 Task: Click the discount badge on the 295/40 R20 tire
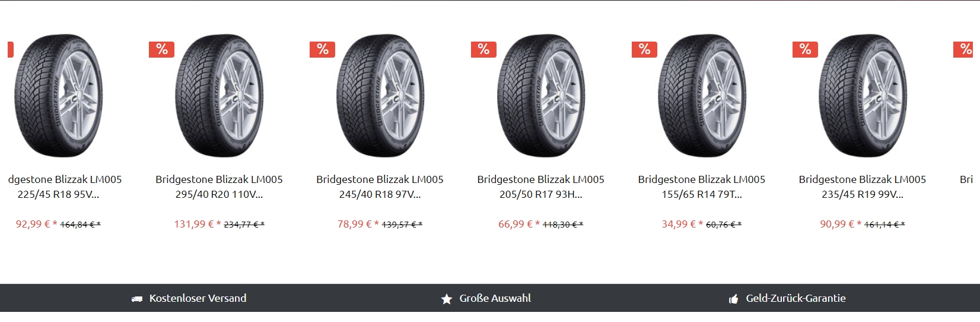(161, 49)
